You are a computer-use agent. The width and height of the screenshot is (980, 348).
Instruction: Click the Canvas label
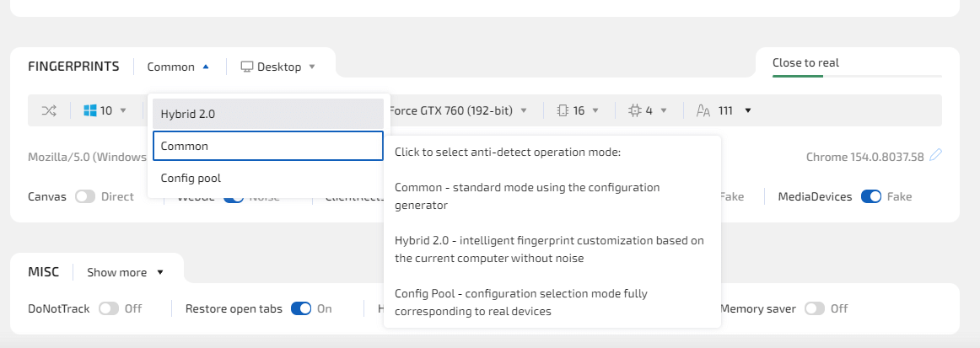pos(47,197)
